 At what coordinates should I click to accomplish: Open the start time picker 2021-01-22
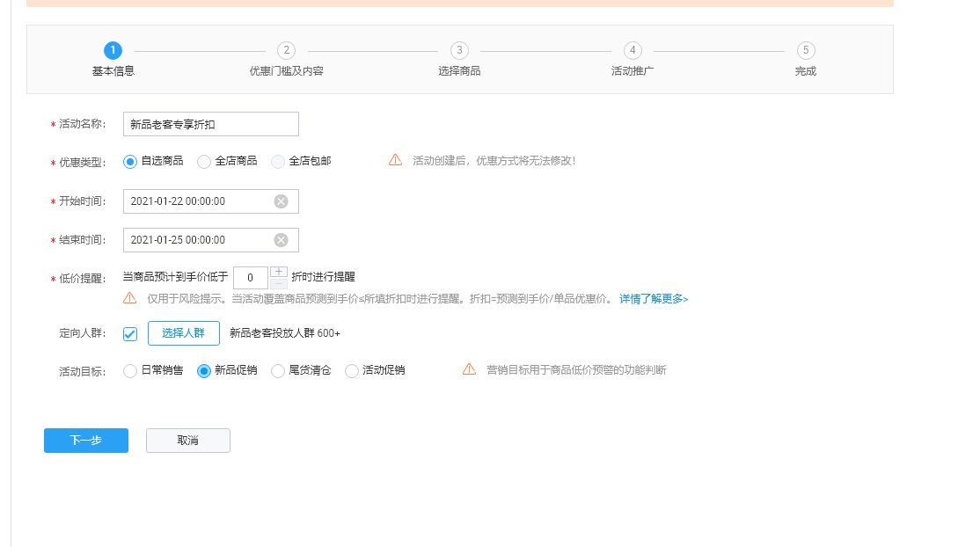(194, 201)
